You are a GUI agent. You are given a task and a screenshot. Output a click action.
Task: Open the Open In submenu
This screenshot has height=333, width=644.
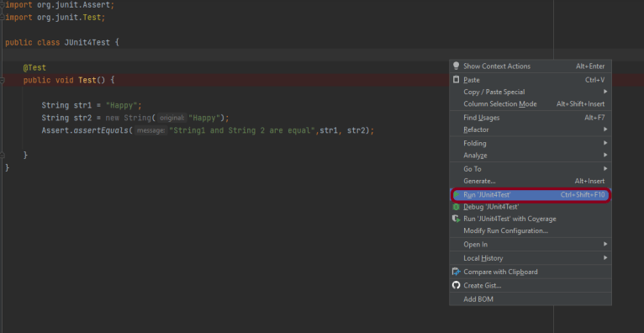[531, 244]
